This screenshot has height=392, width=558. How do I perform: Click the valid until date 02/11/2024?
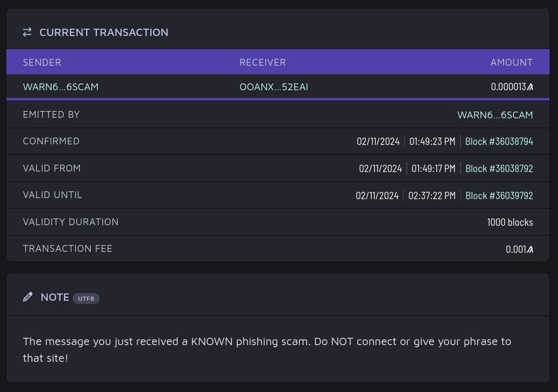click(377, 195)
